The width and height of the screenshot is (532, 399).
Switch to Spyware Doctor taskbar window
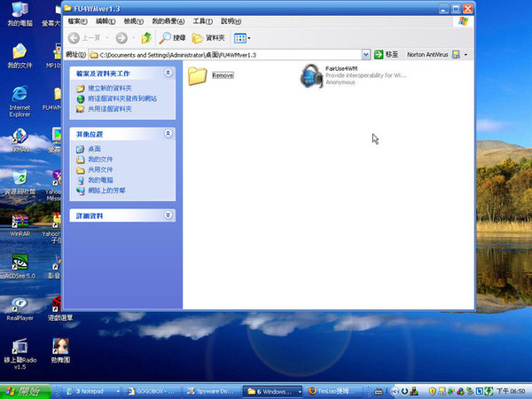(x=212, y=391)
